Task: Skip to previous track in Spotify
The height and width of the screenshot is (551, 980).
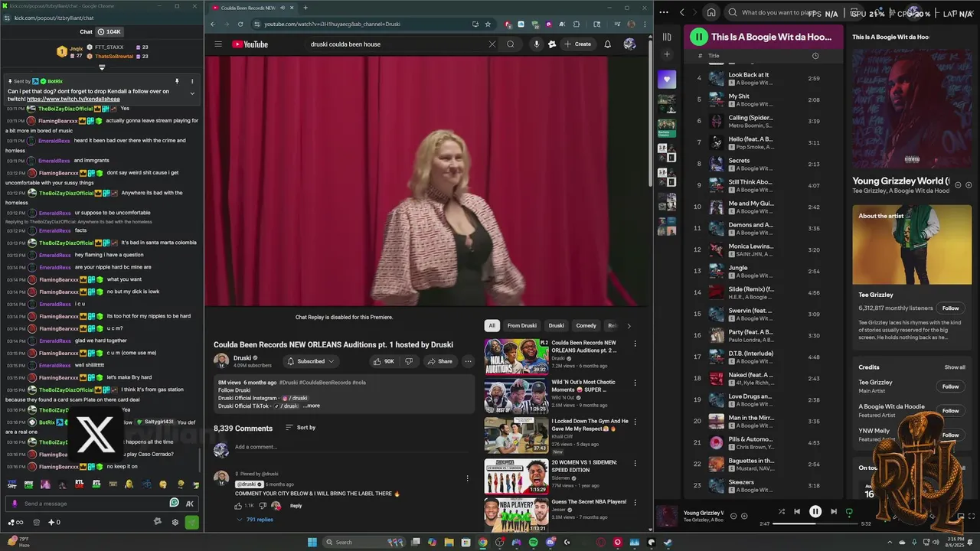Action: [797, 512]
